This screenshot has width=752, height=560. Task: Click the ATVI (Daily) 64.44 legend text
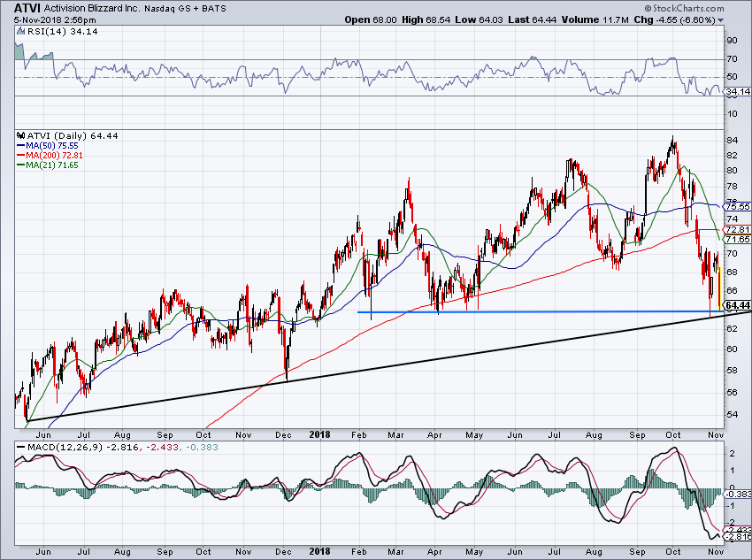[x=72, y=136]
